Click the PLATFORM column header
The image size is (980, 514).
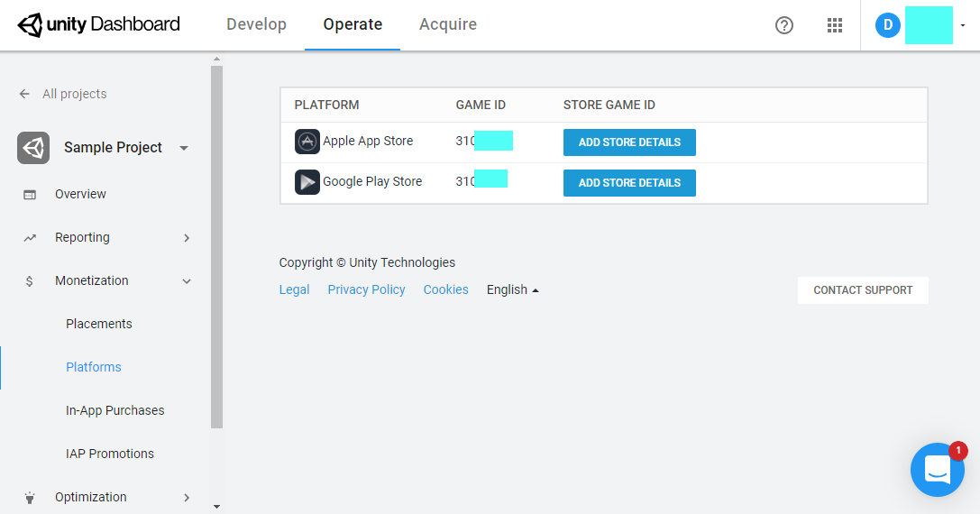[327, 105]
